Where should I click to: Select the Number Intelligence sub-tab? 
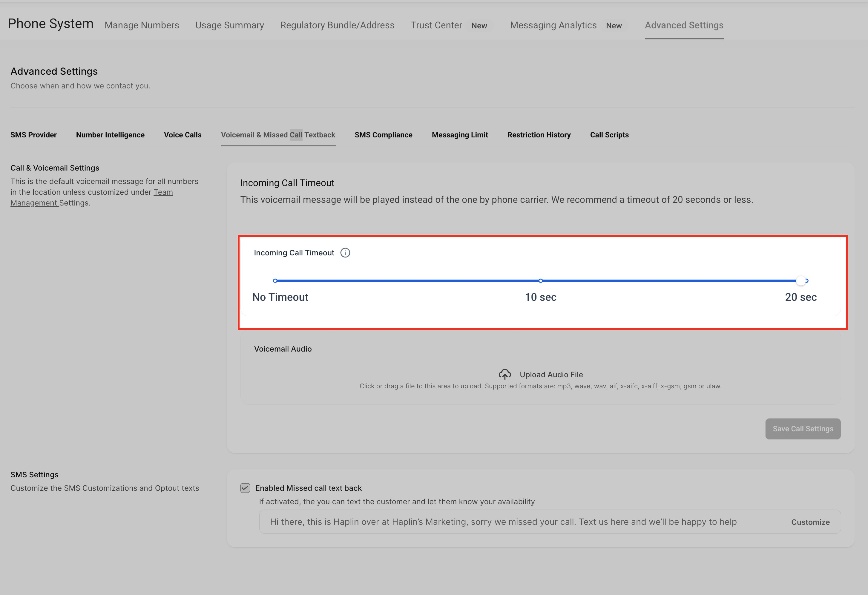point(110,135)
